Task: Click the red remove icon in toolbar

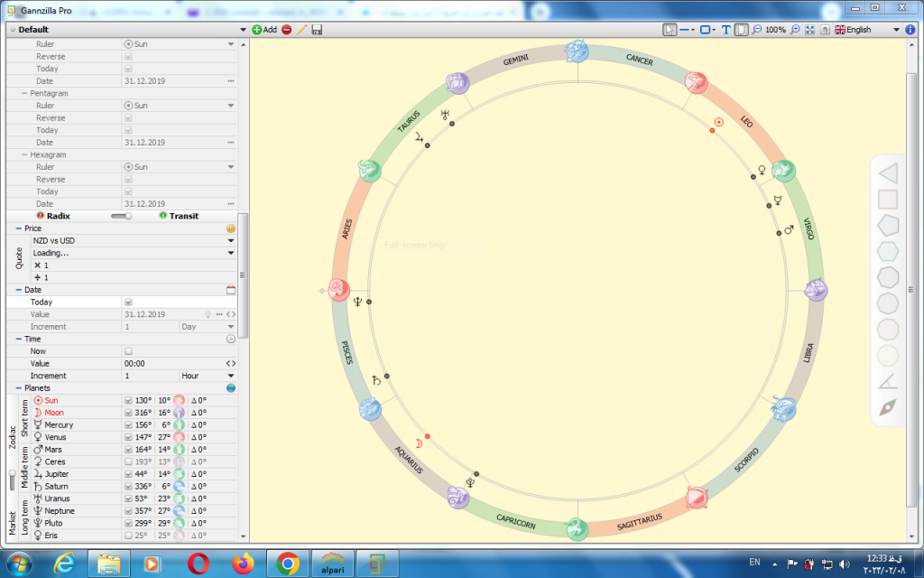Action: tap(286, 30)
